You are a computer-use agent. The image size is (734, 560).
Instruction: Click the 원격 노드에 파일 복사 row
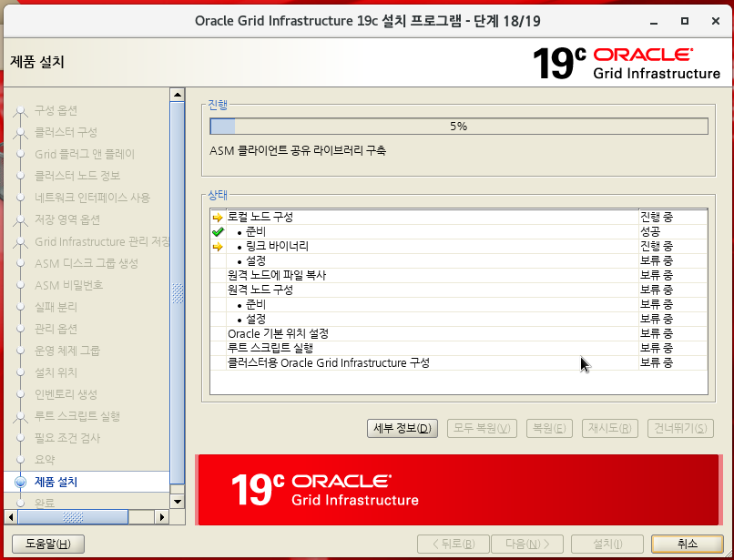tap(459, 275)
